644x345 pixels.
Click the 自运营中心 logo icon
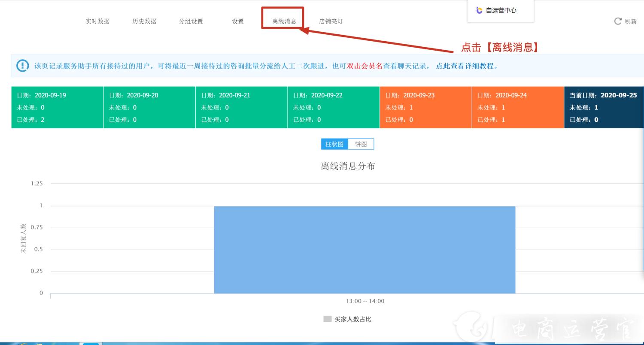(x=480, y=10)
